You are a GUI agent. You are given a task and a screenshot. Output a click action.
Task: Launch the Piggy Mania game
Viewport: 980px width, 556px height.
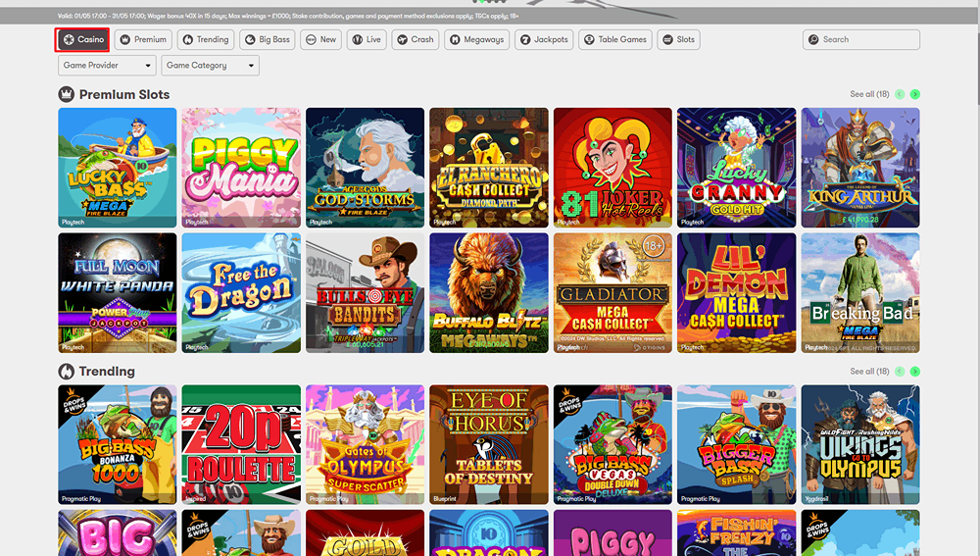pos(241,168)
